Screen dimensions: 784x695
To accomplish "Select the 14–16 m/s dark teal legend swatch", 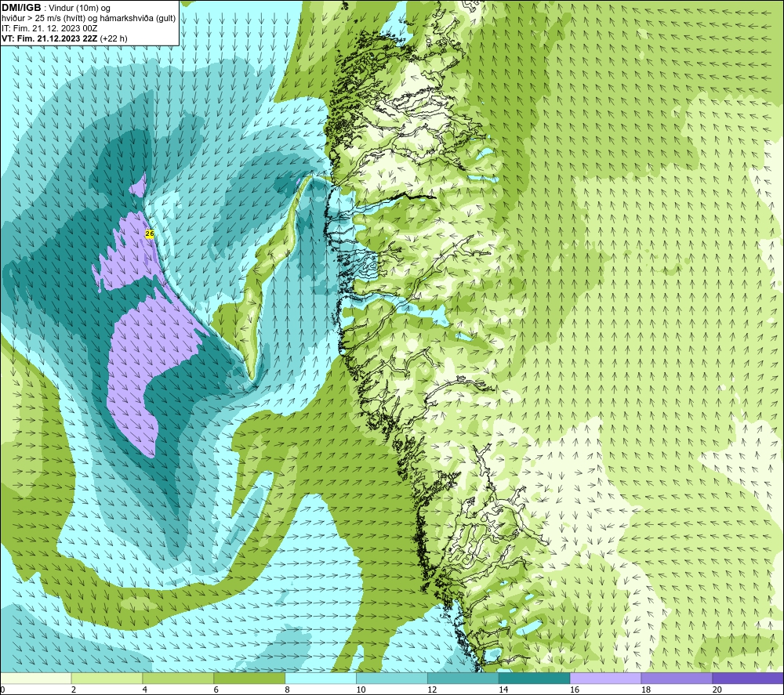I will 535,678.
